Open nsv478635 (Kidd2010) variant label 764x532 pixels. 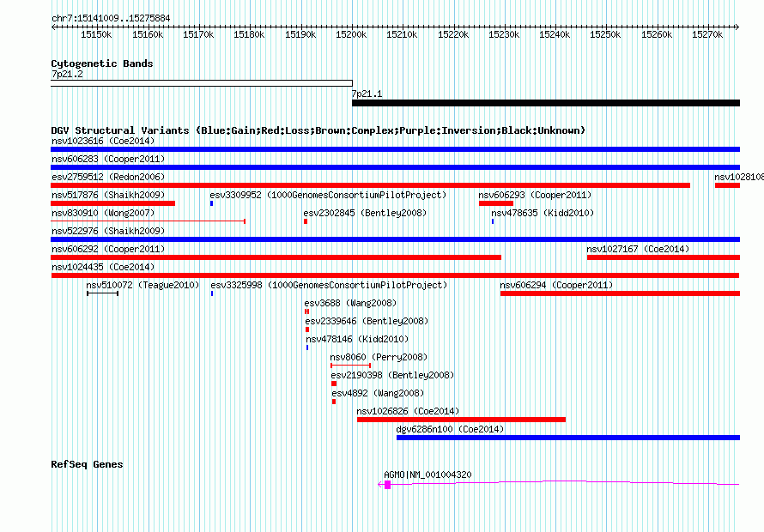click(x=543, y=213)
